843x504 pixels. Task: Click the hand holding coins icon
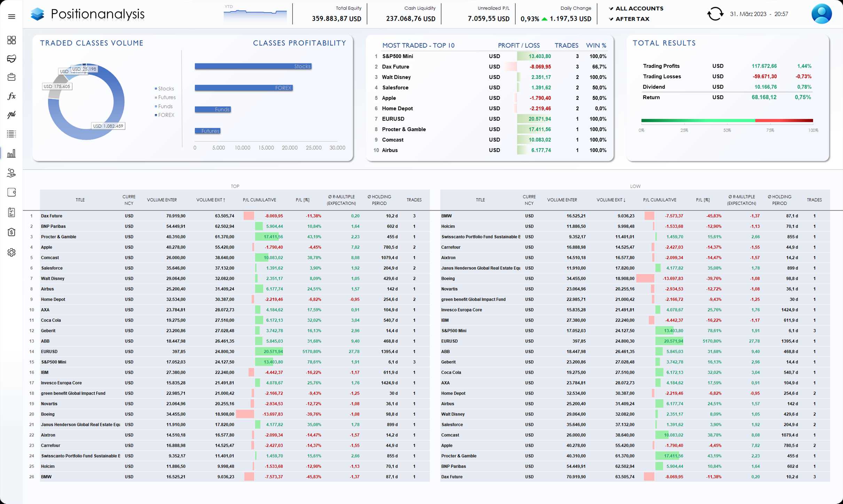pos(11,173)
